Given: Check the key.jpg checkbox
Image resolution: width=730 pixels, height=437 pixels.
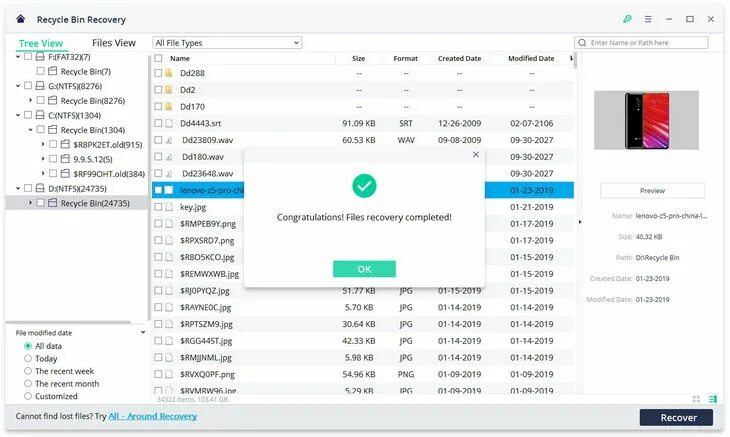Looking at the screenshot, I should click(158, 207).
